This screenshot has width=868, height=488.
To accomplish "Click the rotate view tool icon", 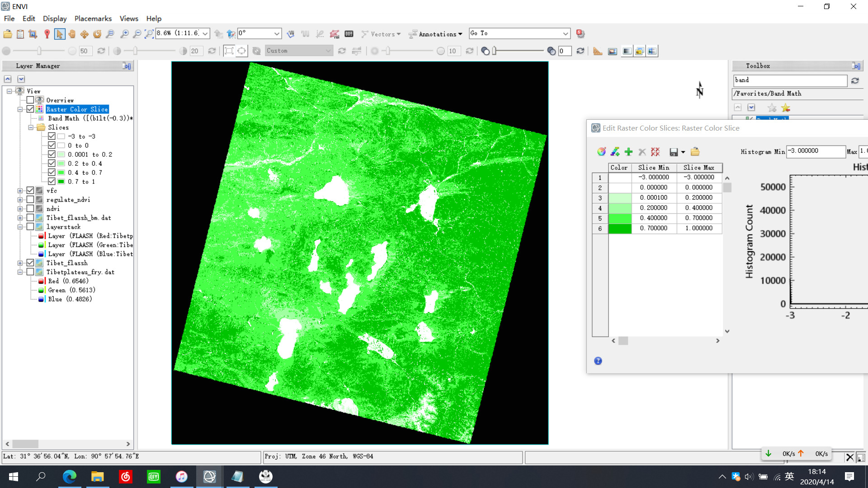I will (97, 34).
